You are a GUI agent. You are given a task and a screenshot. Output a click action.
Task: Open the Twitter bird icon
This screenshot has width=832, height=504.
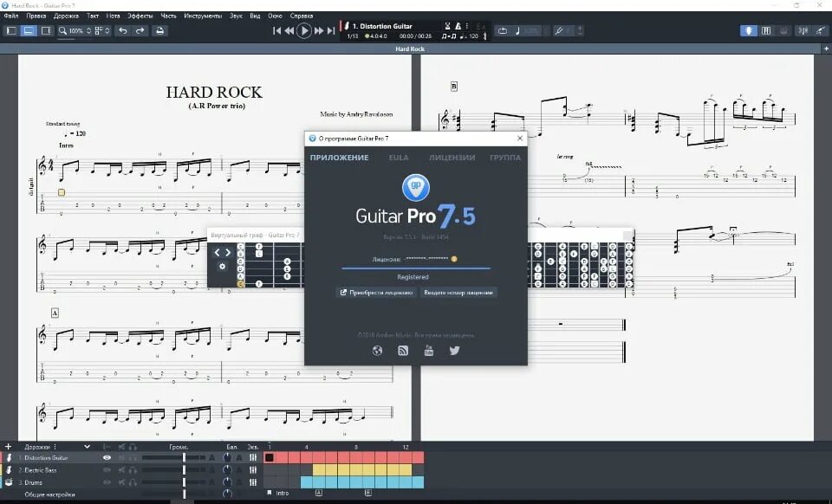(455, 351)
